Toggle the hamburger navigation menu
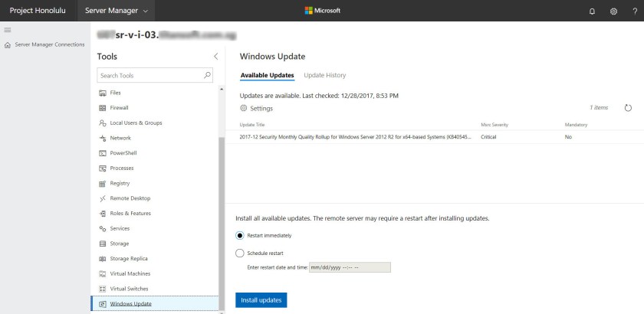 pos(8,30)
